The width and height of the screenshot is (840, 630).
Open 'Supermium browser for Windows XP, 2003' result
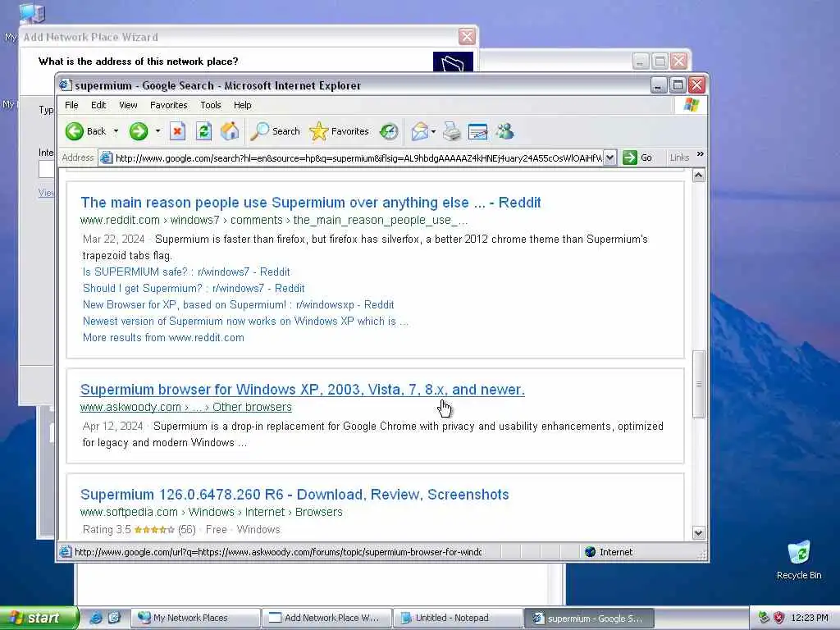click(x=302, y=390)
